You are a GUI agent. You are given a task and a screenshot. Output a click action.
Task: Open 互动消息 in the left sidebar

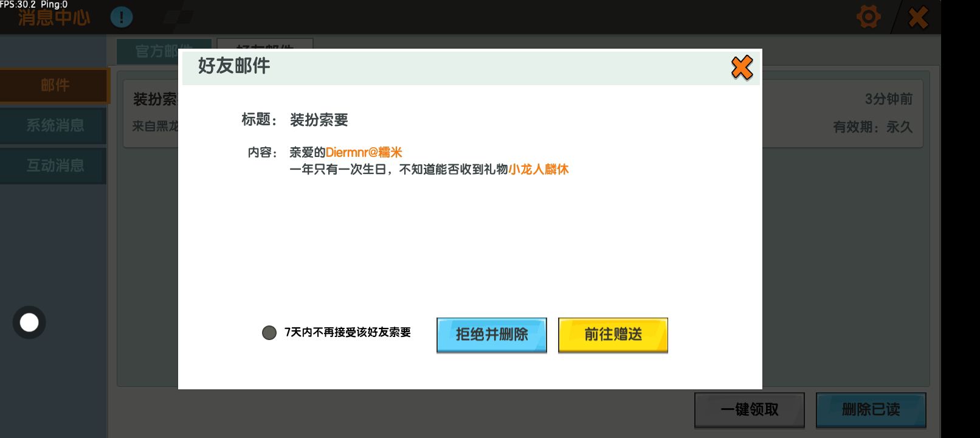pyautogui.click(x=55, y=165)
